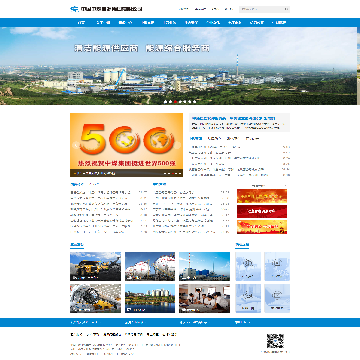Open the orange promo banner with yellow text

(262, 196)
